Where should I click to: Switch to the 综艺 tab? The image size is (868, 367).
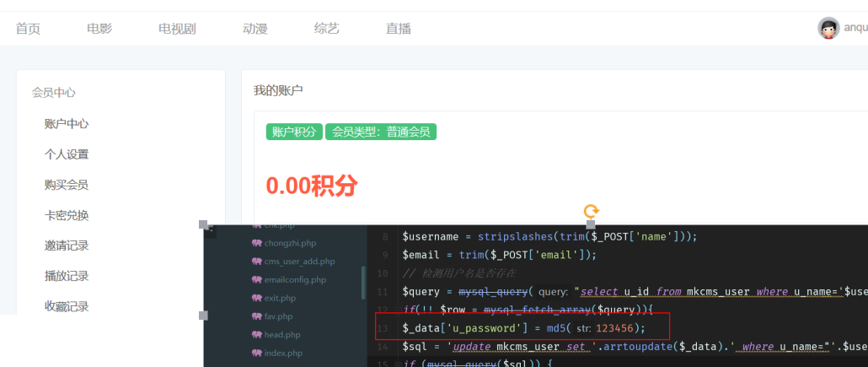point(327,29)
